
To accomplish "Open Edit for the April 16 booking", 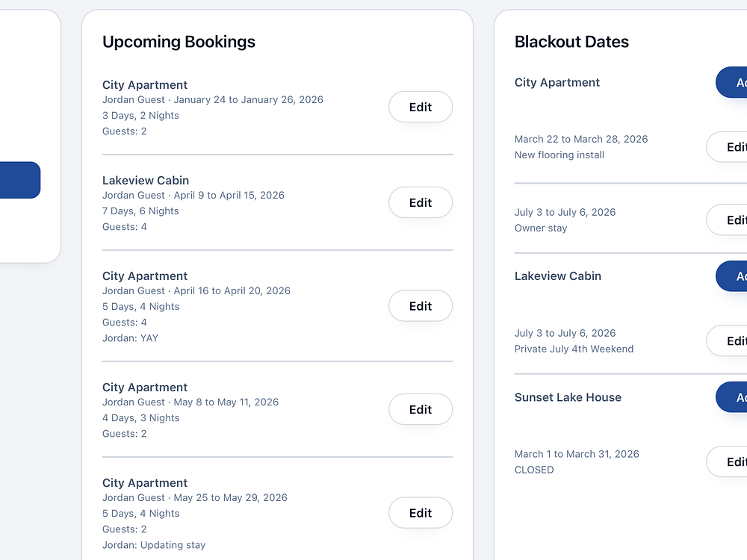I will [420, 306].
